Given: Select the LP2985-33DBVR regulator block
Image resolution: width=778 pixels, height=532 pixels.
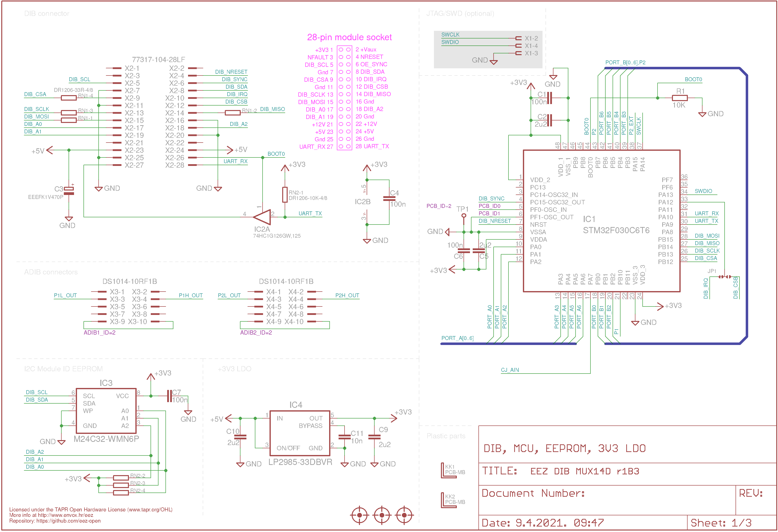Looking at the screenshot, I should tap(300, 433).
